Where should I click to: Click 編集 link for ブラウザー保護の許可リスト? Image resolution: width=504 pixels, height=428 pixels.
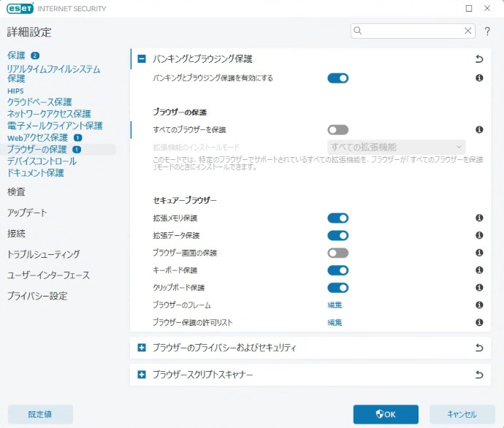(335, 322)
